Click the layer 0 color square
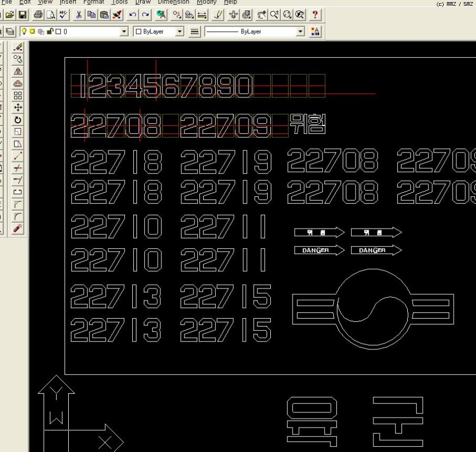Screen dimensions: 476x452 click(x=58, y=32)
